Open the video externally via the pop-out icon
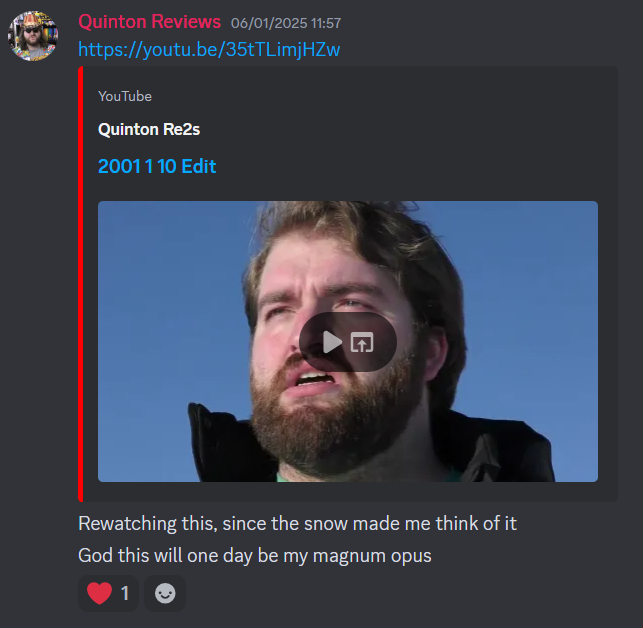 362,342
